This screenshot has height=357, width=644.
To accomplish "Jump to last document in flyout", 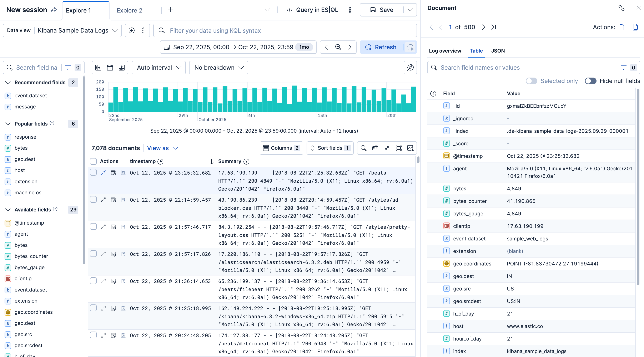I will (493, 27).
